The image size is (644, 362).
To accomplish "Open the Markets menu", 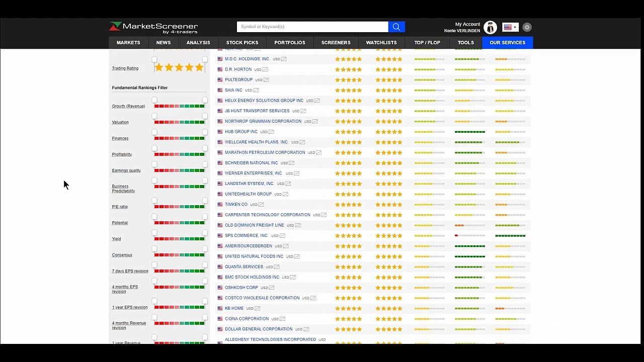I will tap(128, 43).
